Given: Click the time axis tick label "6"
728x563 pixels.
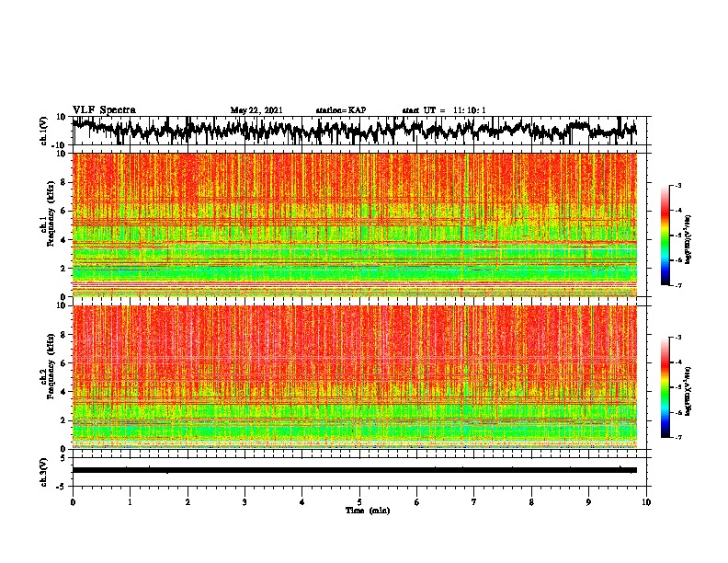Looking at the screenshot, I should point(417,502).
